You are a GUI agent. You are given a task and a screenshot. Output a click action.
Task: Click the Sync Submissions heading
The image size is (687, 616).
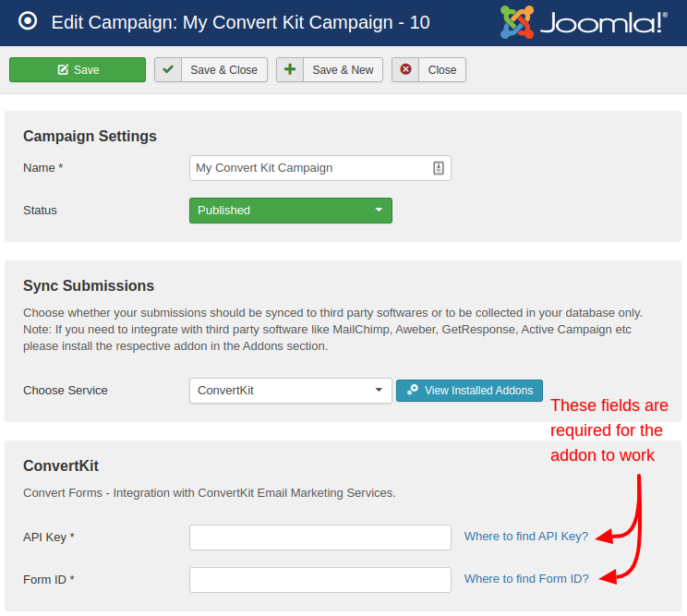(89, 285)
